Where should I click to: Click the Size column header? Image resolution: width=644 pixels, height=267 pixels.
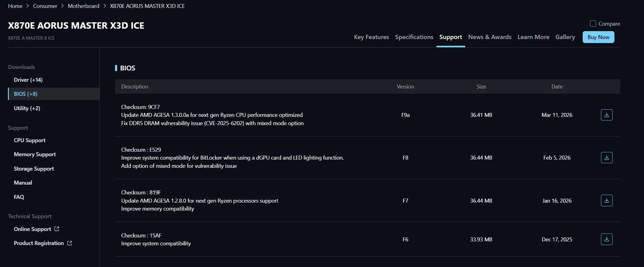tap(481, 87)
